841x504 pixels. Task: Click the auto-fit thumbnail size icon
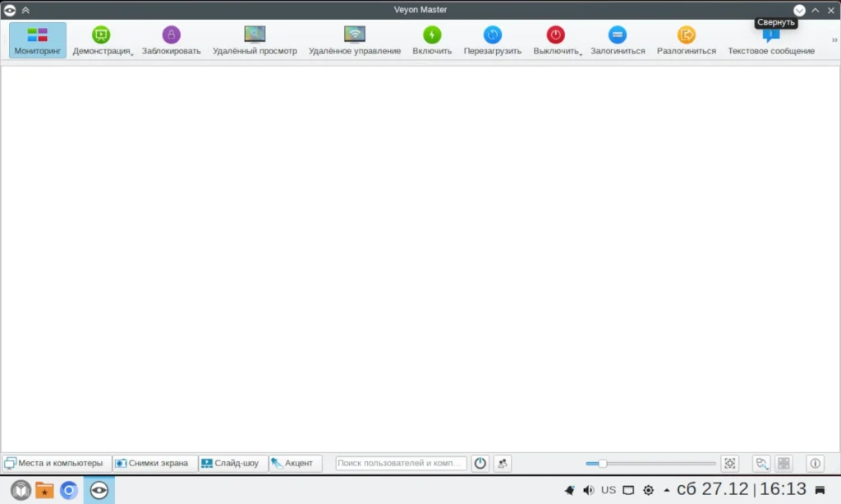(730, 463)
